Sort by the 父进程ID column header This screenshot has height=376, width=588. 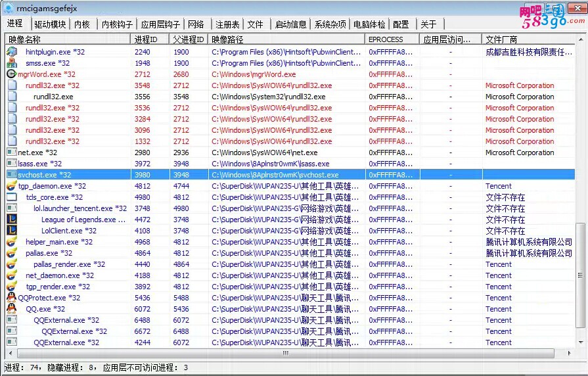(189, 39)
